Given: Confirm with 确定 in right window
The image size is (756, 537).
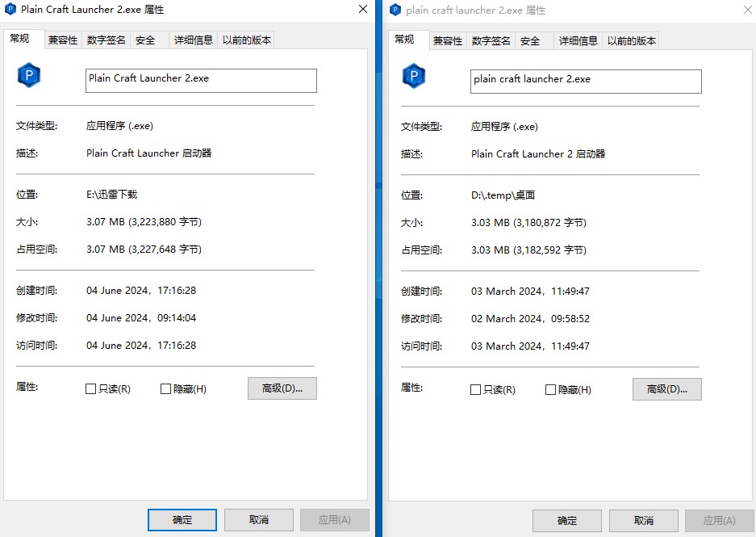Looking at the screenshot, I should (x=567, y=521).
